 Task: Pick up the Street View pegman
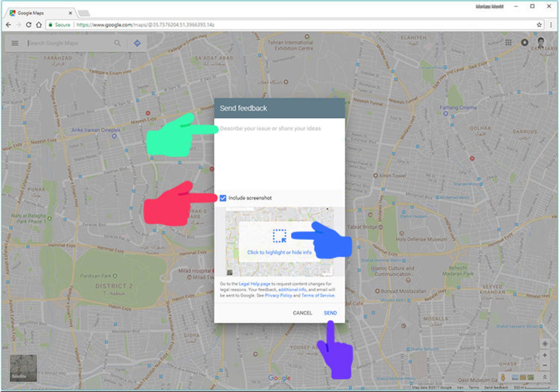pyautogui.click(x=503, y=377)
